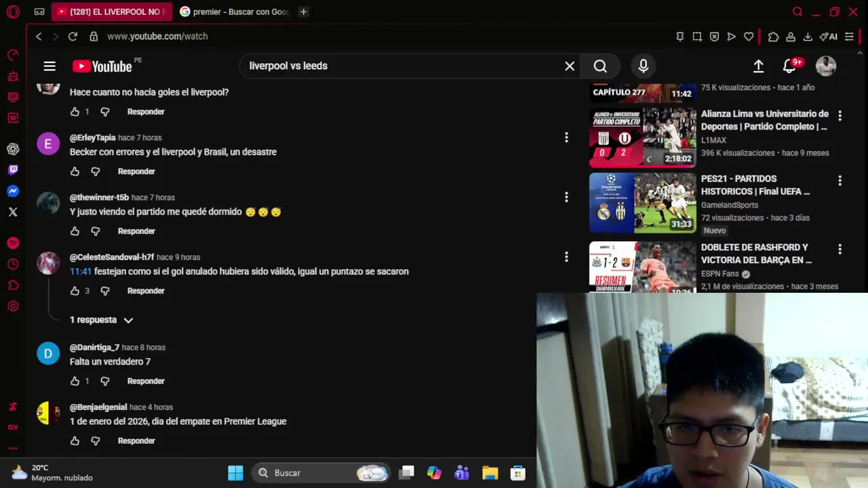Open Messenger in the Opera sidebar
Image resolution: width=868 pixels, height=488 pixels.
click(x=13, y=191)
